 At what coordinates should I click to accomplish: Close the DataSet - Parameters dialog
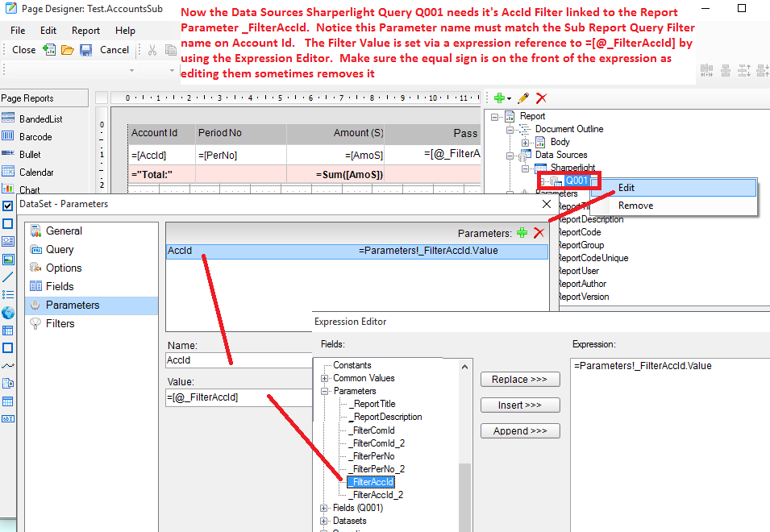click(x=546, y=204)
